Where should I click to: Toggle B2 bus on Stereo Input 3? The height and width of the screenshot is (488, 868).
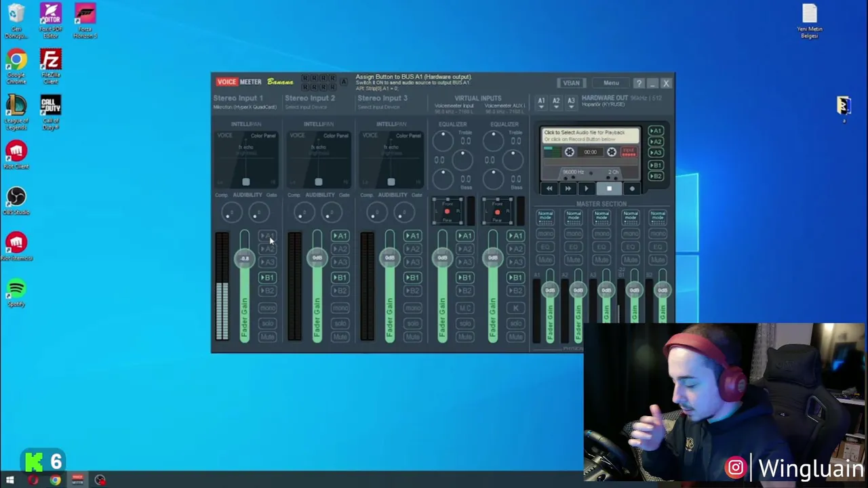pos(412,291)
